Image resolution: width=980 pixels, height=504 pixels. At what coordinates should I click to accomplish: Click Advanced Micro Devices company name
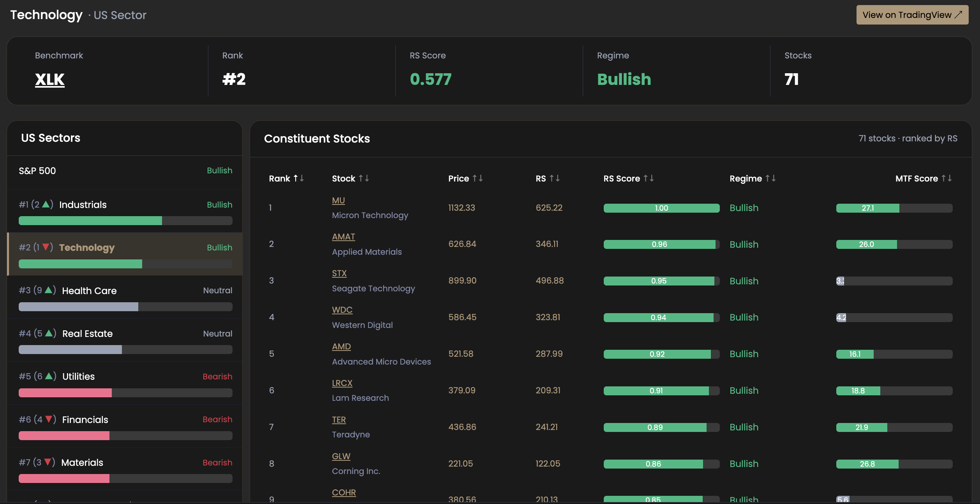coord(381,361)
